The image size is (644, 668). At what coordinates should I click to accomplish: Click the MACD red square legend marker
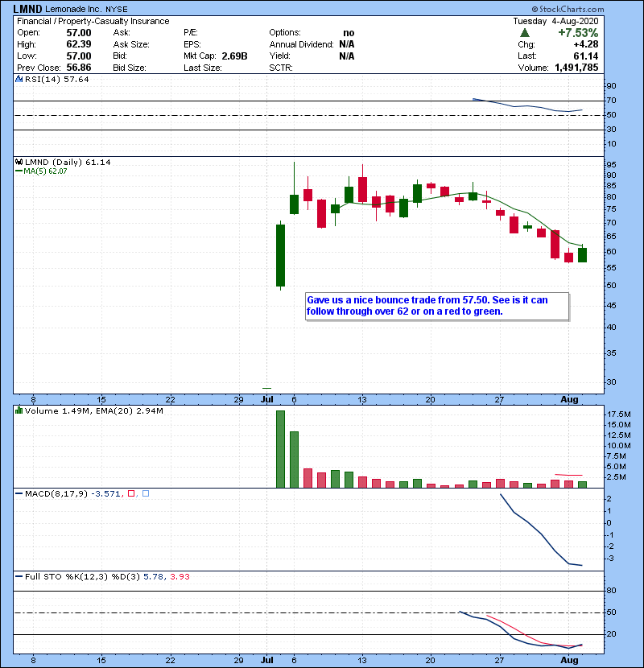tap(131, 493)
